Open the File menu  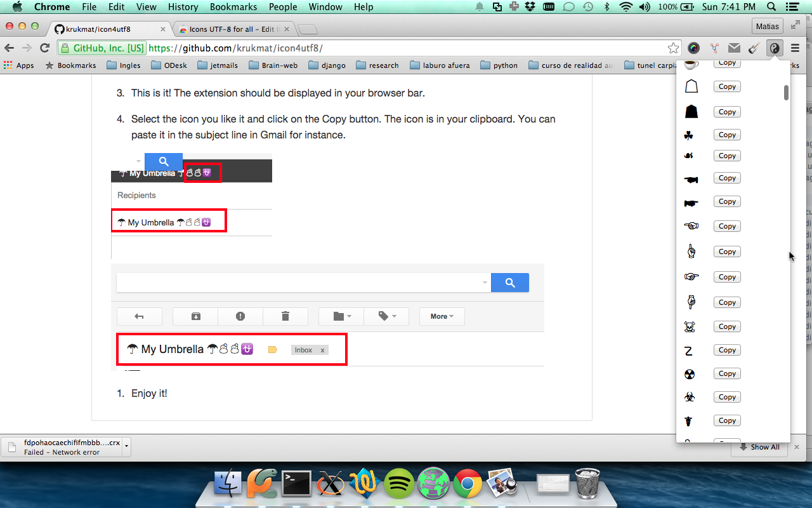click(x=89, y=7)
